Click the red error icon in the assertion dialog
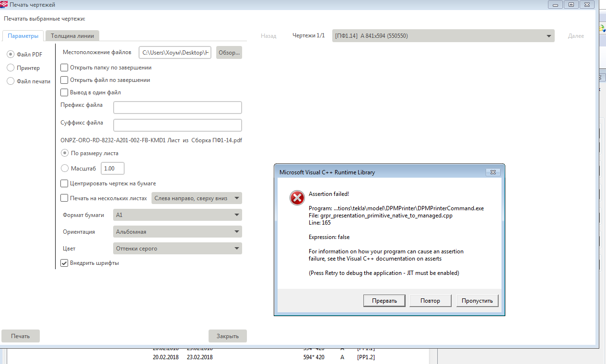Image resolution: width=606 pixels, height=364 pixels. coord(297,198)
